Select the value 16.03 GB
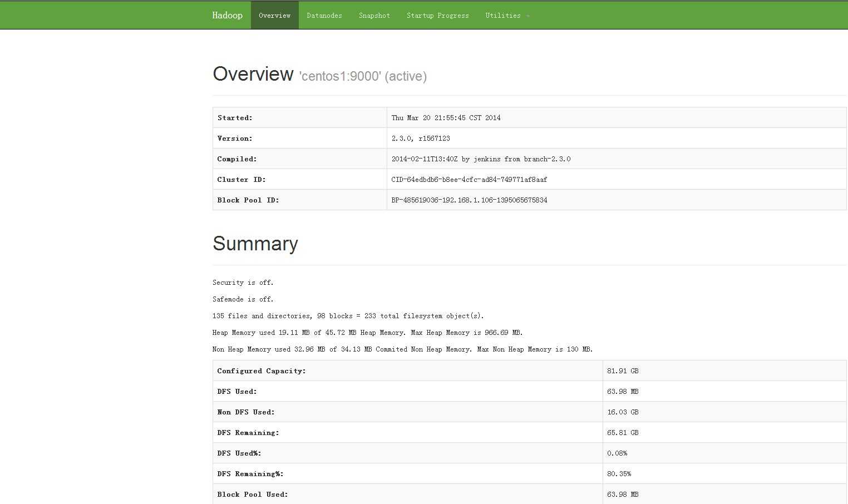 point(623,412)
